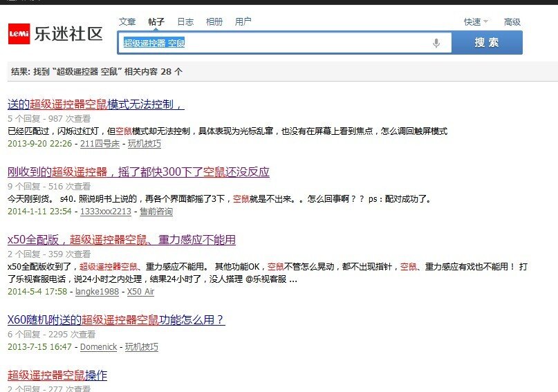Open the 高级 advanced search link
Viewport: 558px width, 392px height.
tap(512, 22)
